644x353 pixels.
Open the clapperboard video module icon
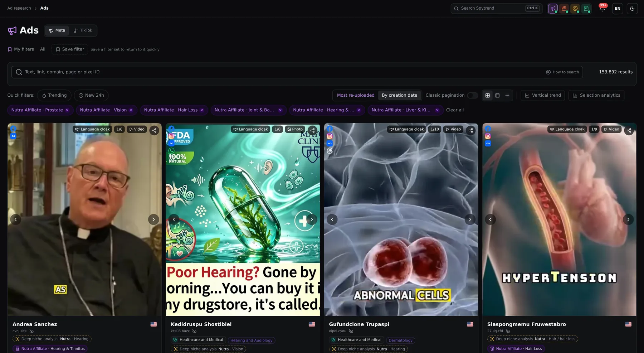(x=564, y=8)
